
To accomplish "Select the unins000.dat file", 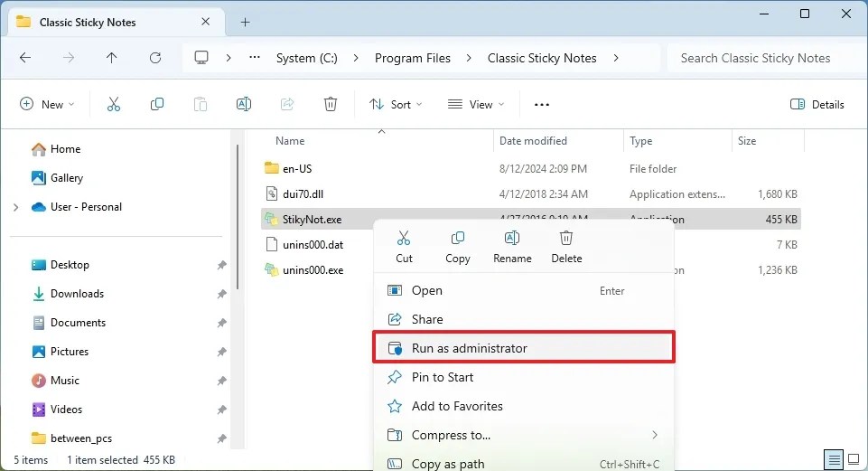I will pyautogui.click(x=313, y=244).
